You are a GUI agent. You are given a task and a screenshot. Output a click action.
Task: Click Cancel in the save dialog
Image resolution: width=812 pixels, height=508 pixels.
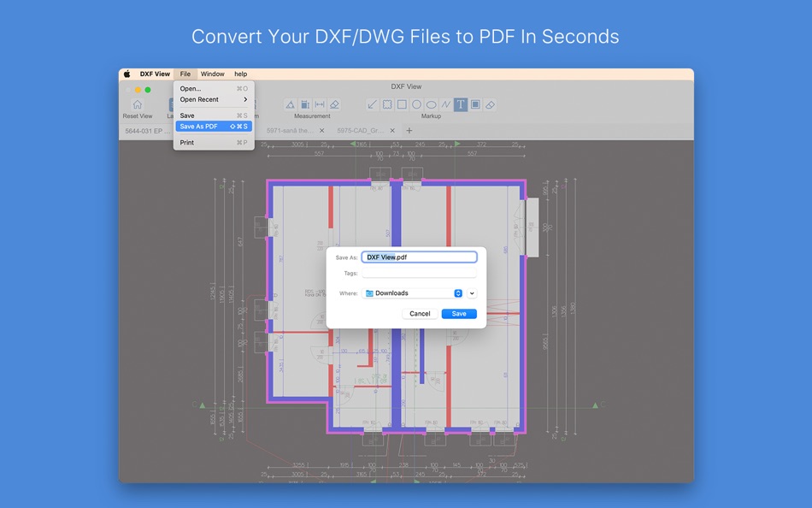click(x=420, y=314)
